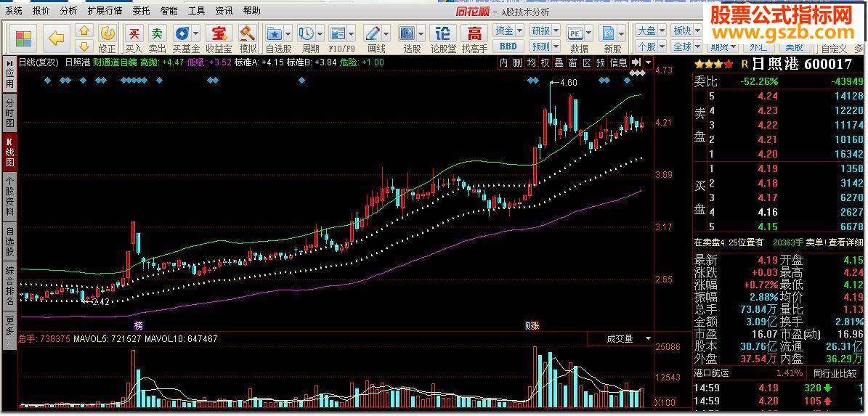This screenshot has height=416, width=868.
Task: Toggle the 窗 window option
Action: pos(573,62)
